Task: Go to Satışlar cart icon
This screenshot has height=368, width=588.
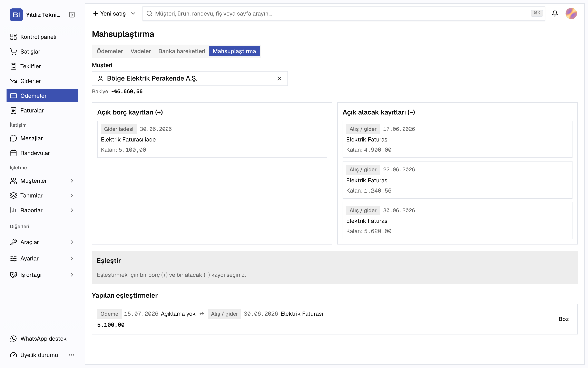Action: [14, 52]
